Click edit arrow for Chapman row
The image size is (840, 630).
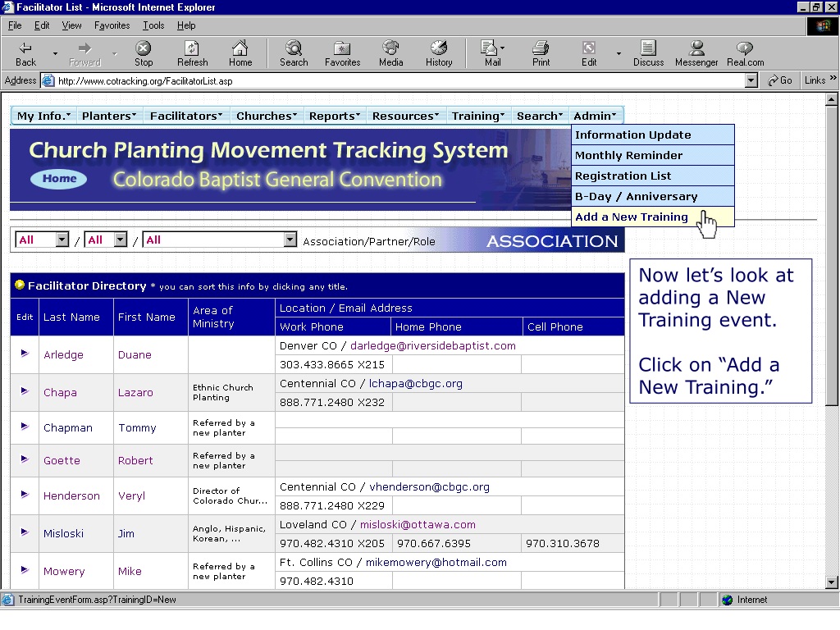25,427
